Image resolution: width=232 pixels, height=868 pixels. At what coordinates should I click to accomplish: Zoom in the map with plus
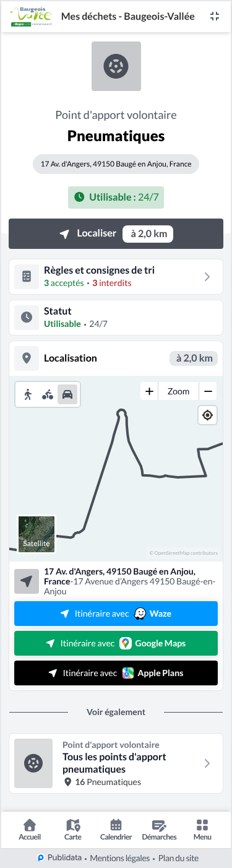(x=149, y=391)
